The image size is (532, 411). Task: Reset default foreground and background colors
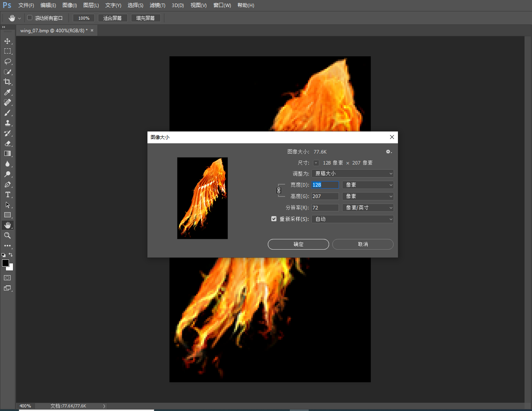pos(4,255)
